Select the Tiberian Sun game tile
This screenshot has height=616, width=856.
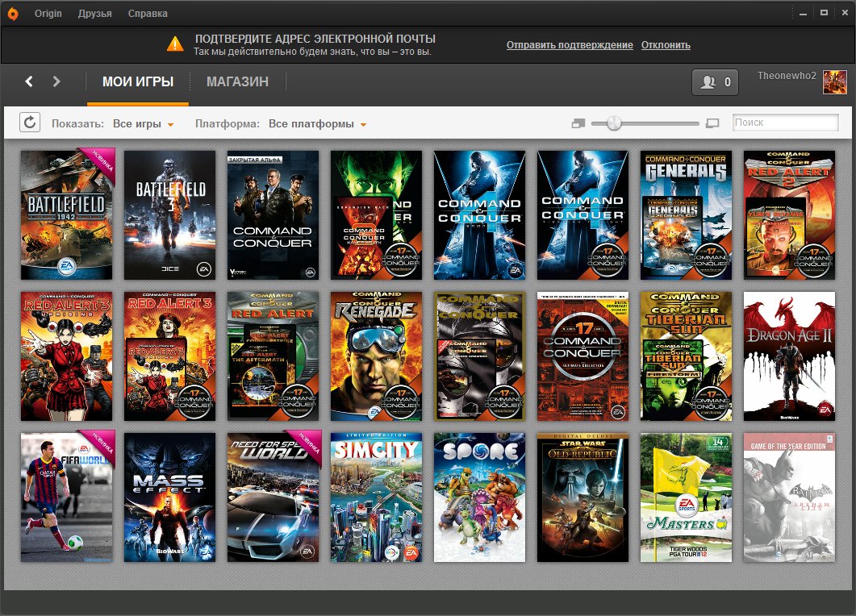click(x=686, y=356)
